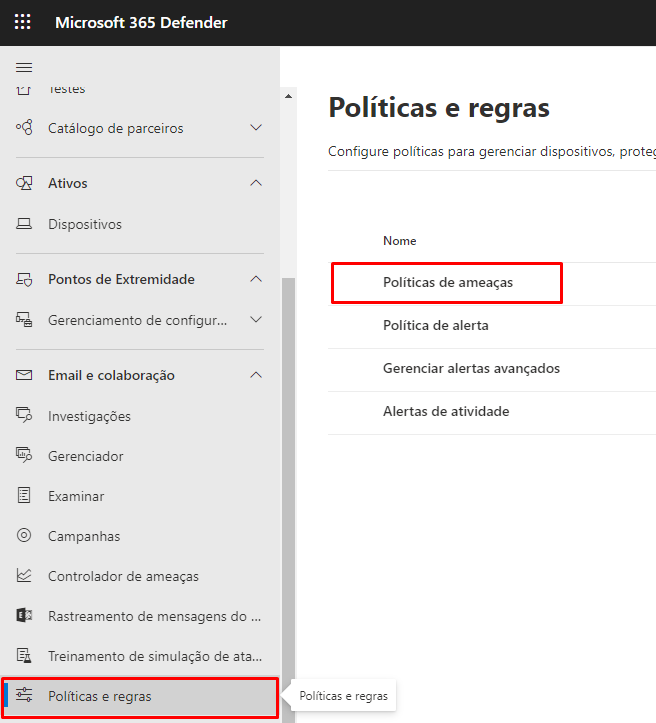656x723 pixels.
Task: Click the Rastreamento de mensagens Exchange icon
Action: click(x=24, y=616)
